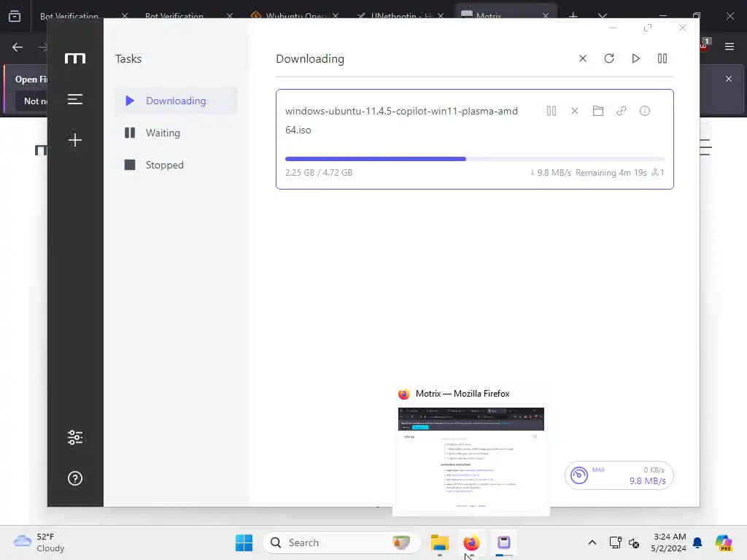Show hidden system tray icons
This screenshot has width=747, height=560.
pos(592,542)
